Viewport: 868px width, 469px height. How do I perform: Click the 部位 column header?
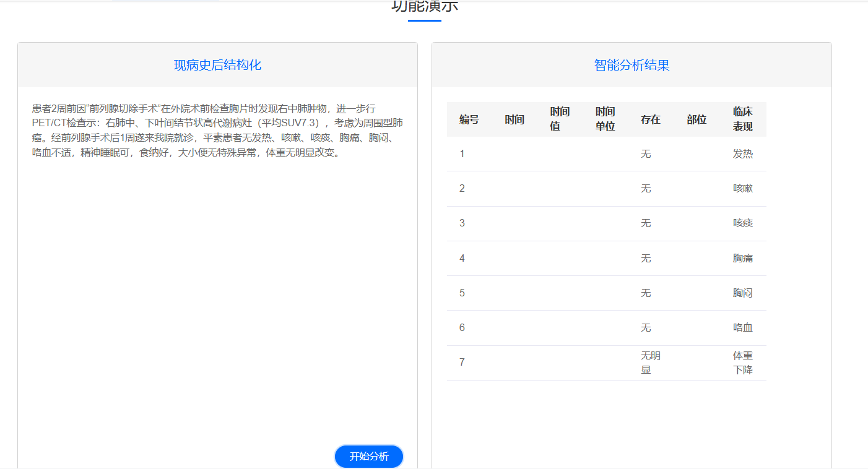pyautogui.click(x=696, y=119)
